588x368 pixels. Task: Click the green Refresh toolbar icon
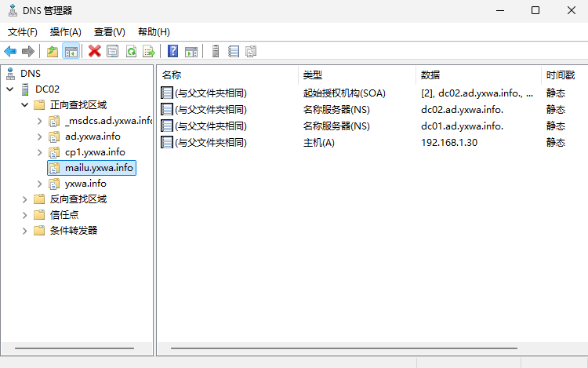(131, 52)
